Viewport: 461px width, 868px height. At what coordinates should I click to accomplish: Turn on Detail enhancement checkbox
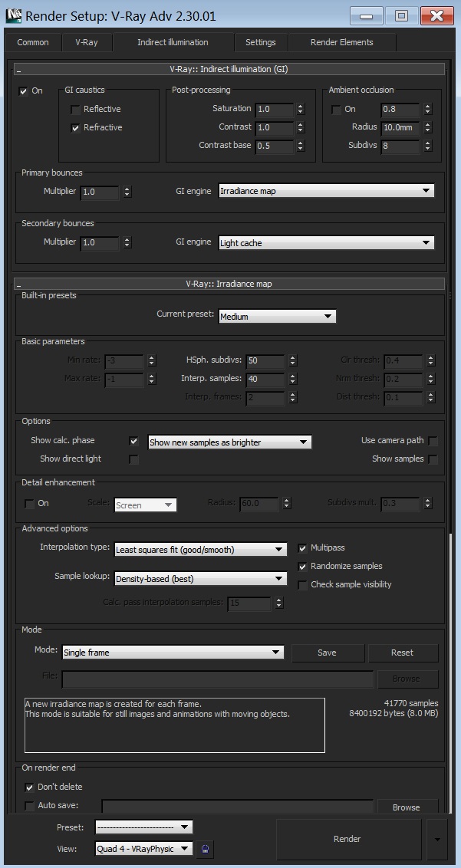pos(29,504)
